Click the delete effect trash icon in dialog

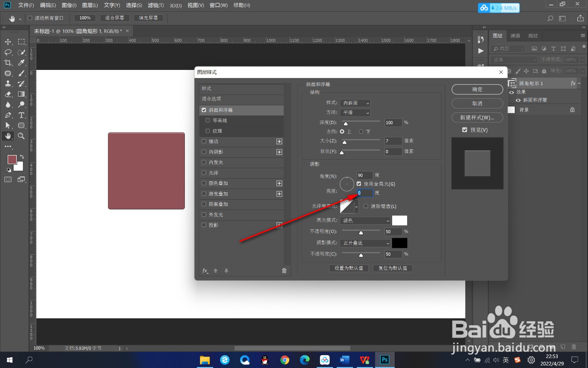click(284, 270)
